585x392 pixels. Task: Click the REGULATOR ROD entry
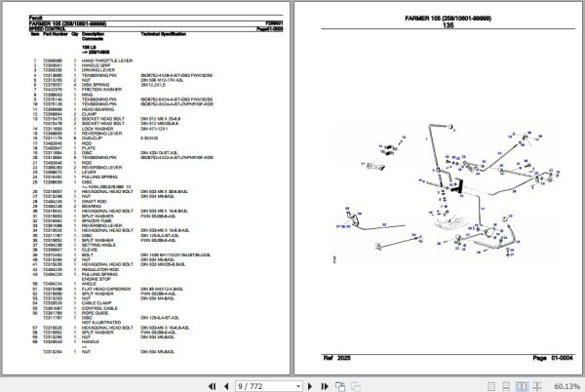[100, 269]
